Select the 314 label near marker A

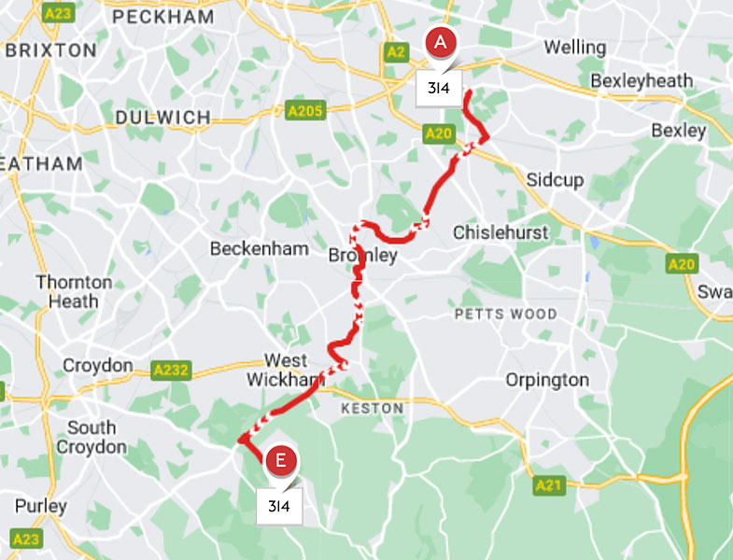(439, 88)
